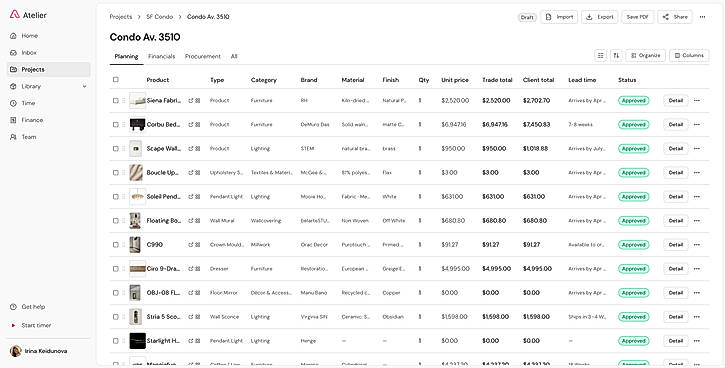Check the Siena Fabric row checkbox
This screenshot has width=725, height=368.
point(116,100)
